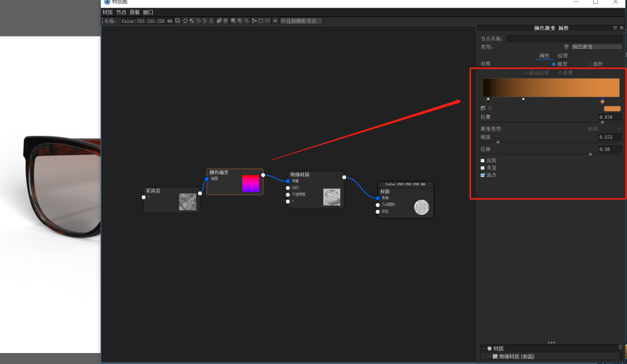This screenshot has height=364, width=627.
Task: Click the 名称 field showing Color:255:255:255 #6
Action: coord(147,21)
